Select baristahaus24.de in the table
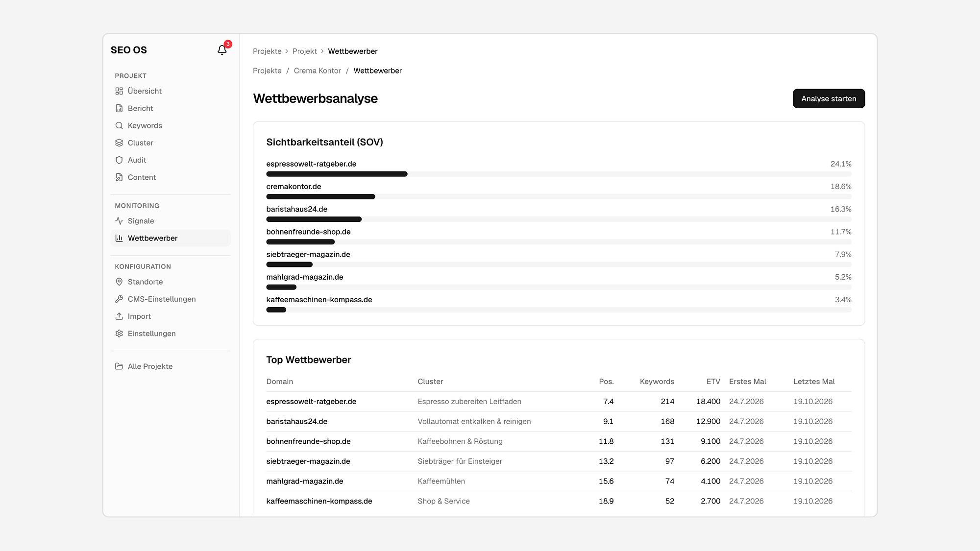The width and height of the screenshot is (980, 551). point(297,421)
